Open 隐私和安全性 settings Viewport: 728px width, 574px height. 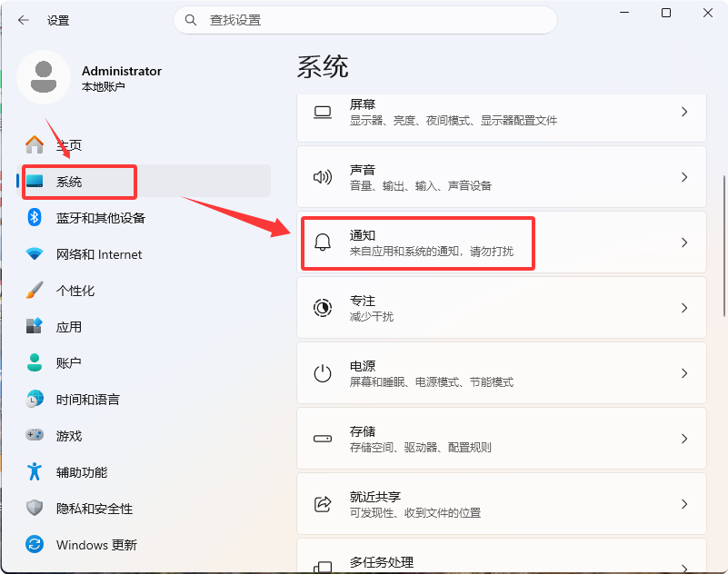tap(144, 508)
